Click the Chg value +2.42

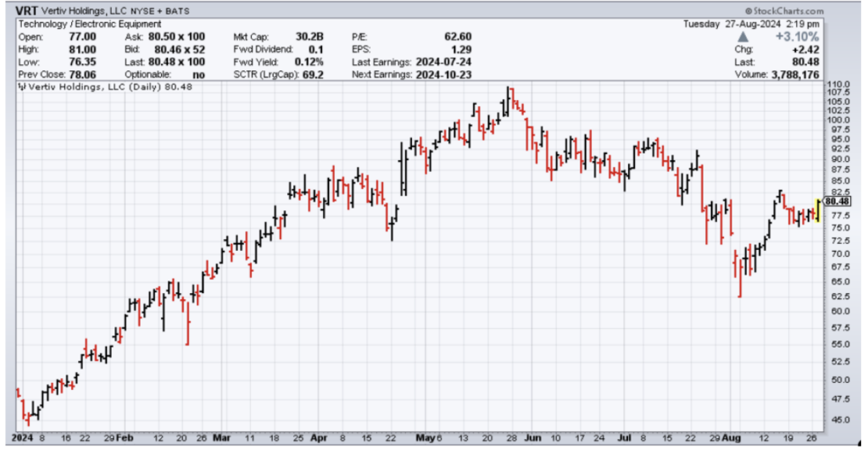[805, 50]
